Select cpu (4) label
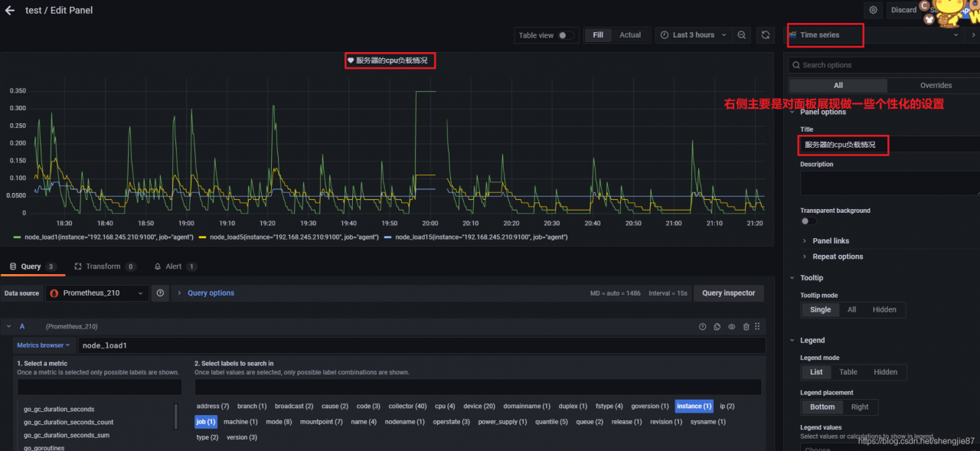Screen dimensions: 980x451 pyautogui.click(x=445, y=406)
